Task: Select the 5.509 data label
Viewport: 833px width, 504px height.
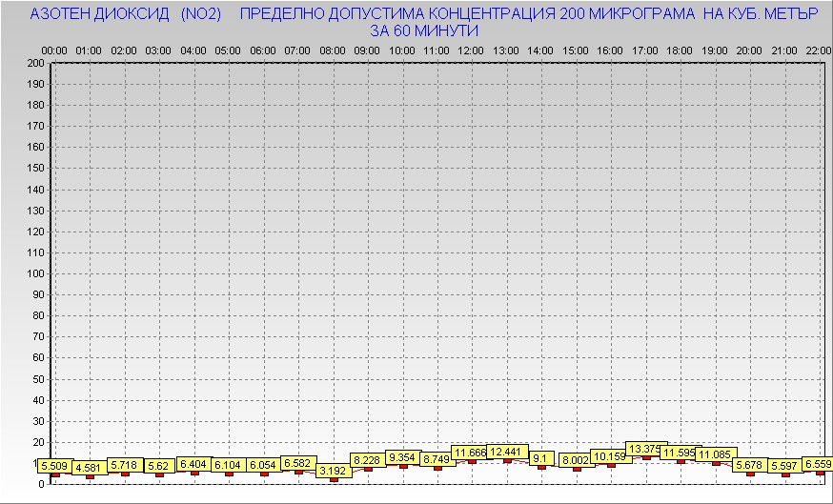Action: pyautogui.click(x=53, y=466)
